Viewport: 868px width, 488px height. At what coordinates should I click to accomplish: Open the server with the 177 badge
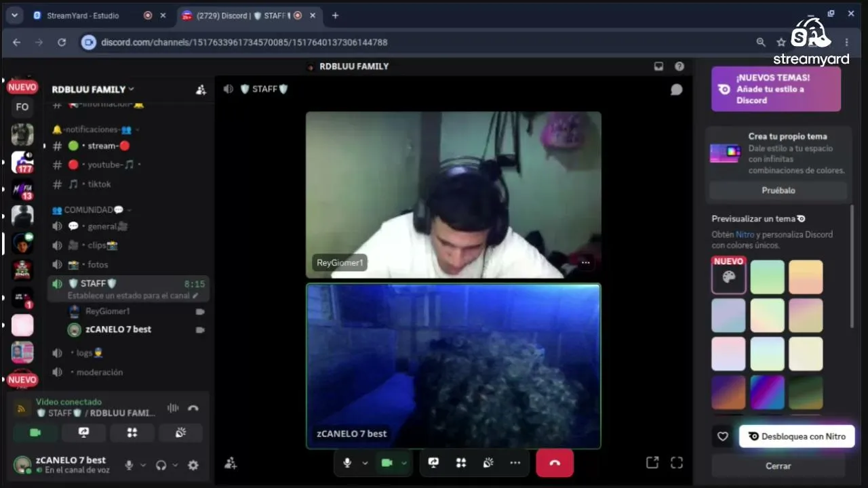[22, 163]
